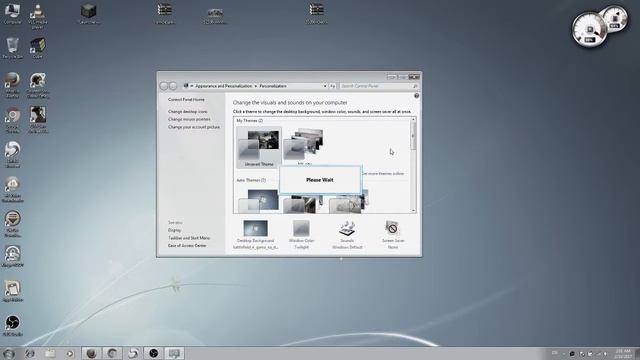The width and height of the screenshot is (640, 360).
Task: Open Display under See also
Action: [174, 230]
